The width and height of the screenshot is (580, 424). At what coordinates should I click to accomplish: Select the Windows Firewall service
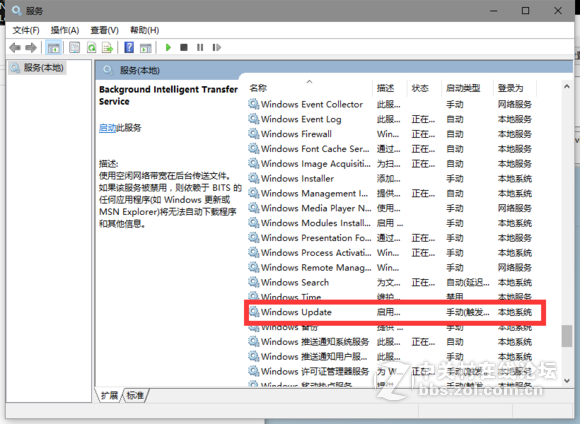coord(391,134)
